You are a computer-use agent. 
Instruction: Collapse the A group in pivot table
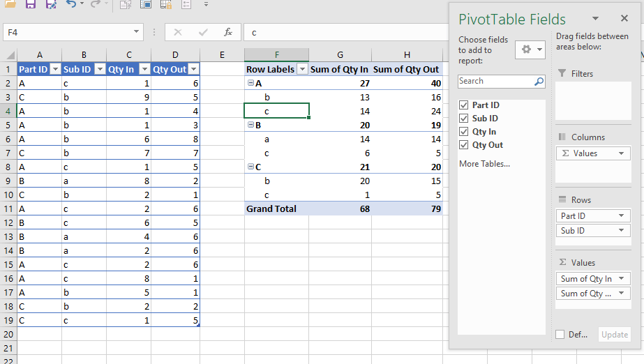(x=250, y=83)
